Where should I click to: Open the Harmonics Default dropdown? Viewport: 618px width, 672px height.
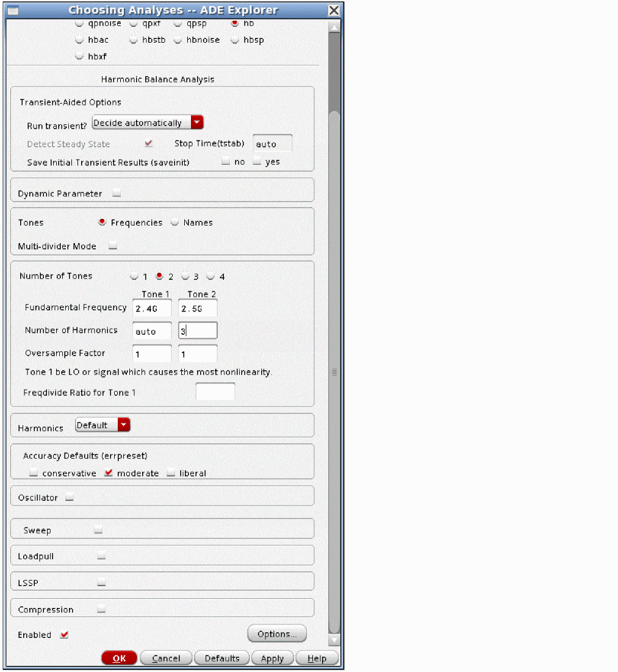pyautogui.click(x=102, y=424)
